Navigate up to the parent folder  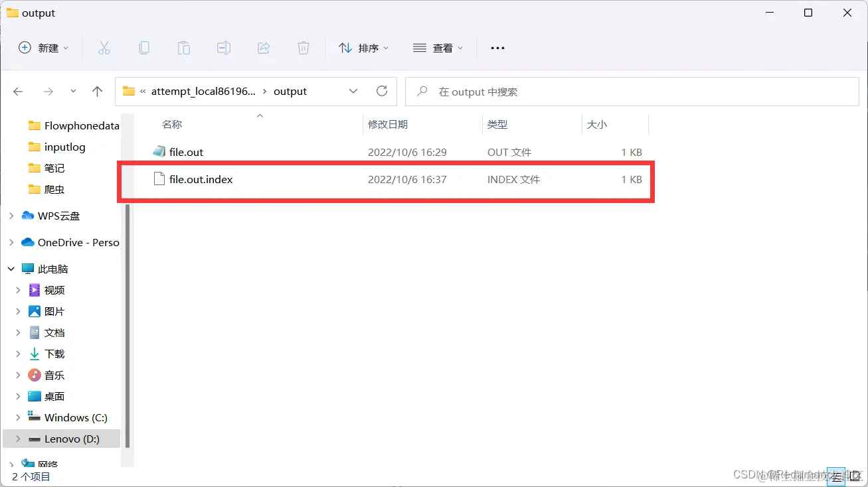97,91
